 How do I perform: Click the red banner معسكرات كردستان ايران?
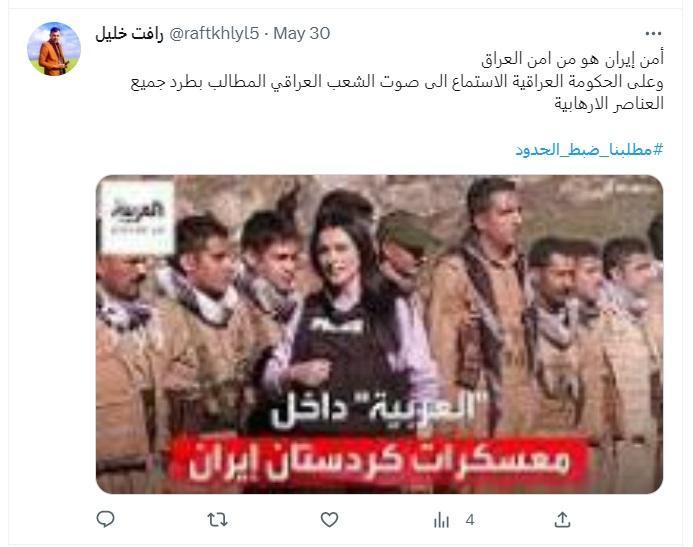point(379,460)
